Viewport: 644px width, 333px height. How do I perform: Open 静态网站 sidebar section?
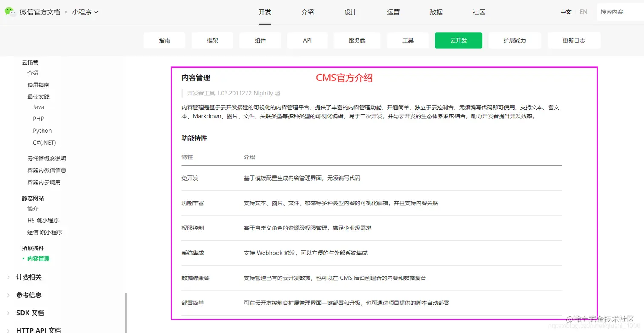33,198
